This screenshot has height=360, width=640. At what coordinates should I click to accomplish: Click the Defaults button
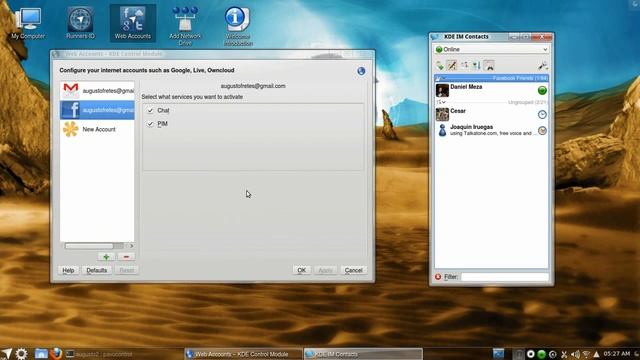coord(97,270)
